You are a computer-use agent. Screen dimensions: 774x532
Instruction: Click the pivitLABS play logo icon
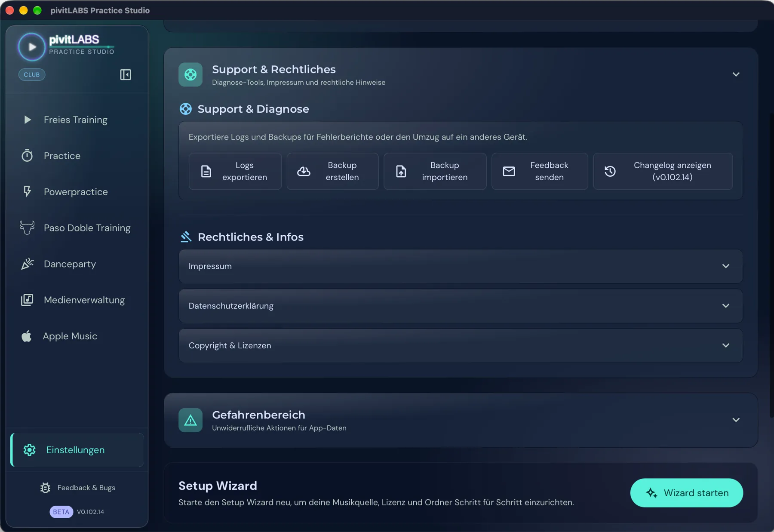point(31,47)
